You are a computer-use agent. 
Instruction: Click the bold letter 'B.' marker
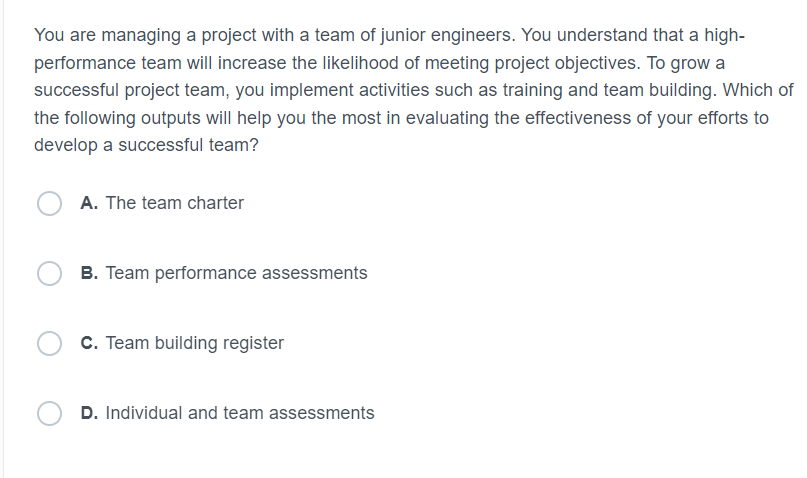pos(89,273)
